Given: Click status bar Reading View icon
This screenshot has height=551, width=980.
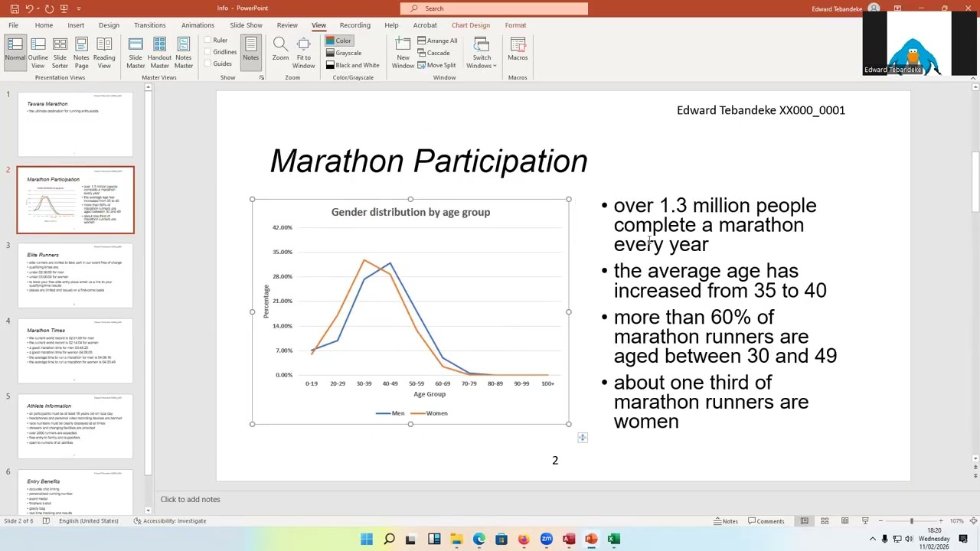Looking at the screenshot, I should pos(844,521).
